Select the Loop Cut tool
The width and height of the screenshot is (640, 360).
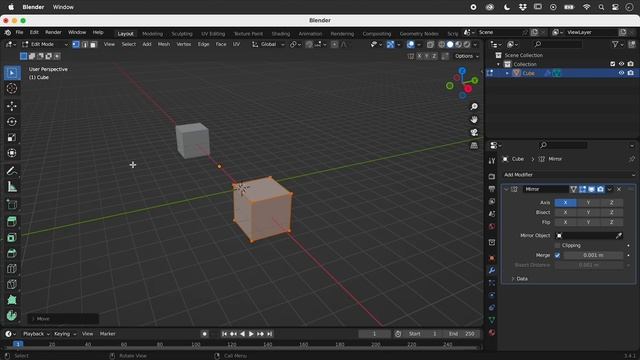(x=12, y=269)
